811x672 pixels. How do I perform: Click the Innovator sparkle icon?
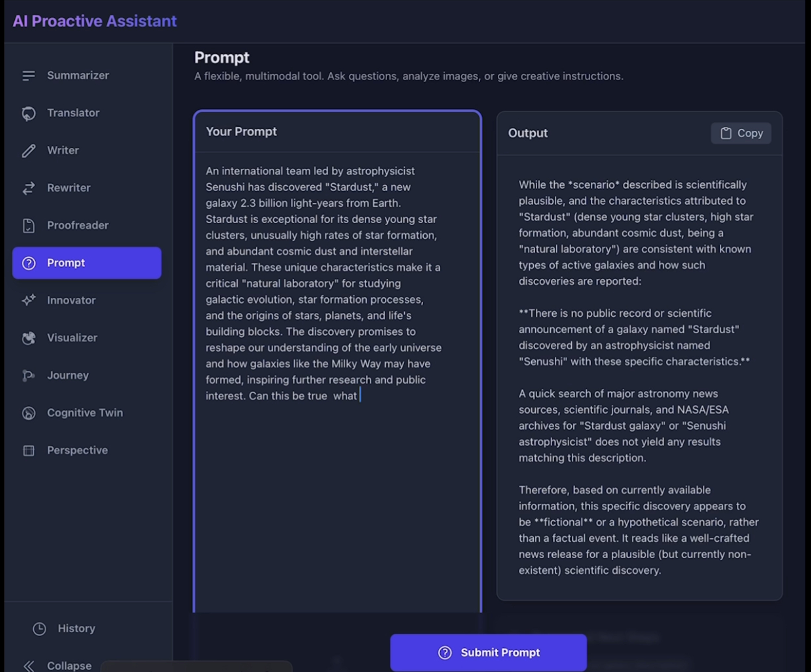(28, 300)
